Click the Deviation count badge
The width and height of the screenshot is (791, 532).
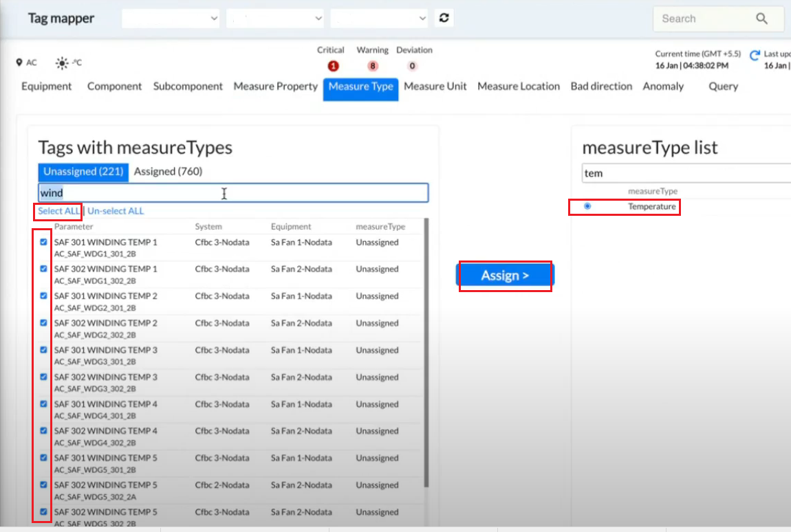click(413, 66)
